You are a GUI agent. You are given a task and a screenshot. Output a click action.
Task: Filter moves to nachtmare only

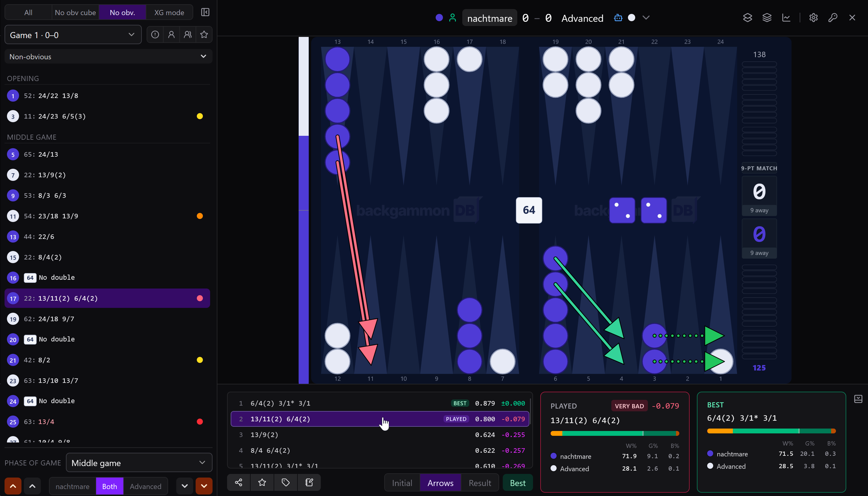pyautogui.click(x=73, y=486)
